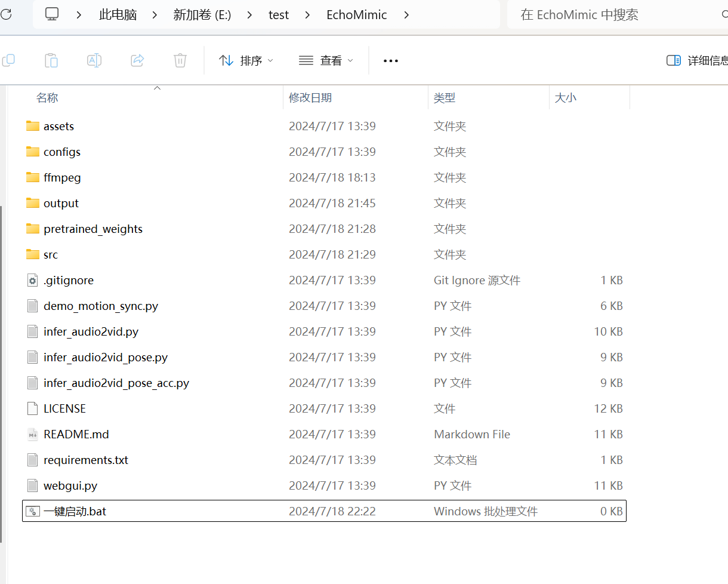The image size is (728, 584).
Task: Sort by the 名称 column header
Action: pos(47,97)
